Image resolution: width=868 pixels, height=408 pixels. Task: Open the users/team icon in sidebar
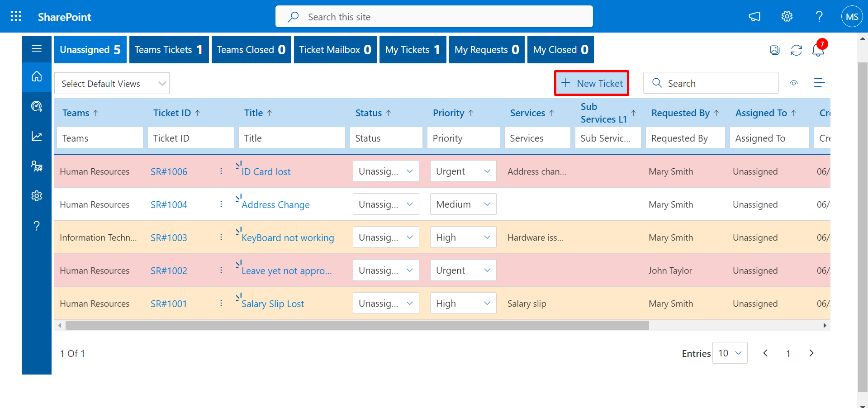pos(37,166)
